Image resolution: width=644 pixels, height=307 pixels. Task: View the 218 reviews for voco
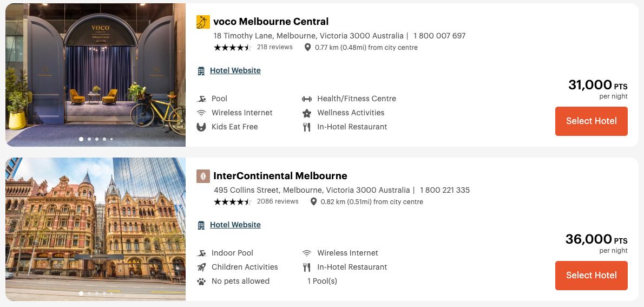coord(274,47)
